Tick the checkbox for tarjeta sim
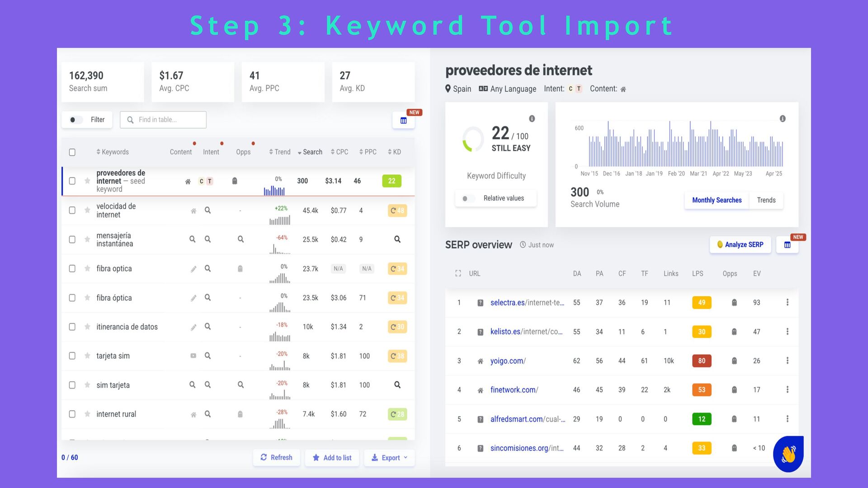This screenshot has height=488, width=868. click(x=72, y=356)
